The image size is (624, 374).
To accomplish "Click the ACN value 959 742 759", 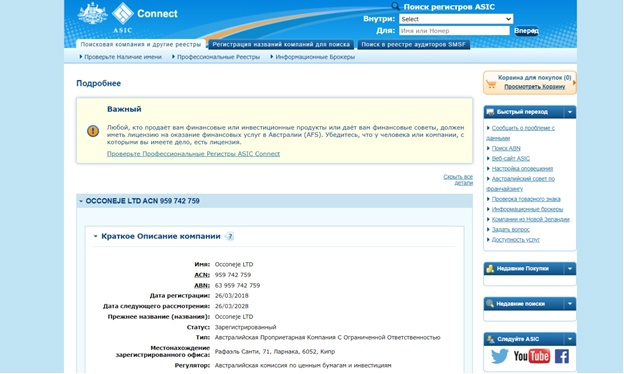I will click(233, 275).
